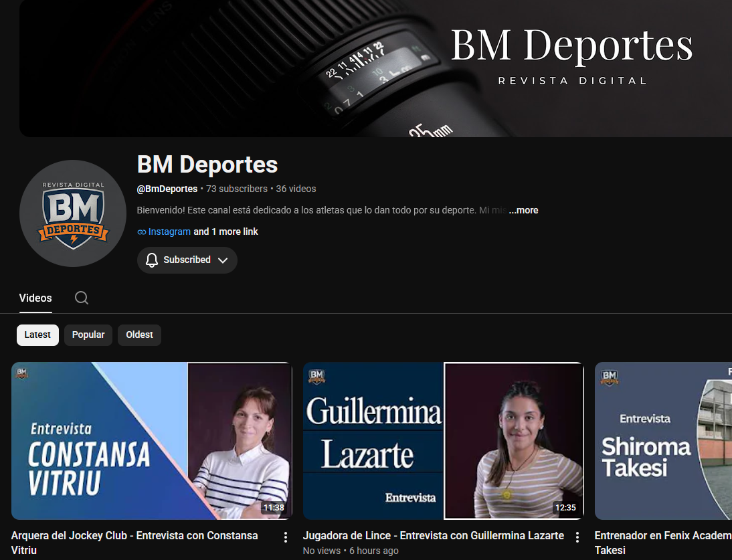The image size is (732, 560).
Task: Select the Videos tab
Action: point(35,298)
